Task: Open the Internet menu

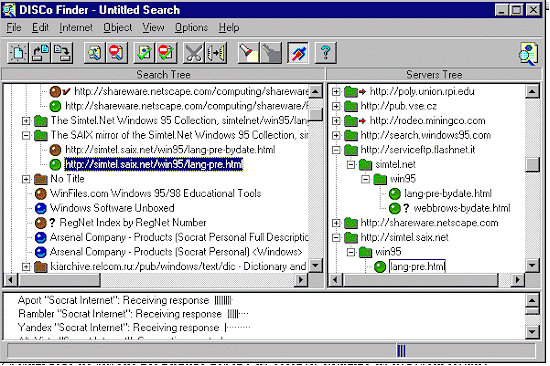Action: (76, 27)
